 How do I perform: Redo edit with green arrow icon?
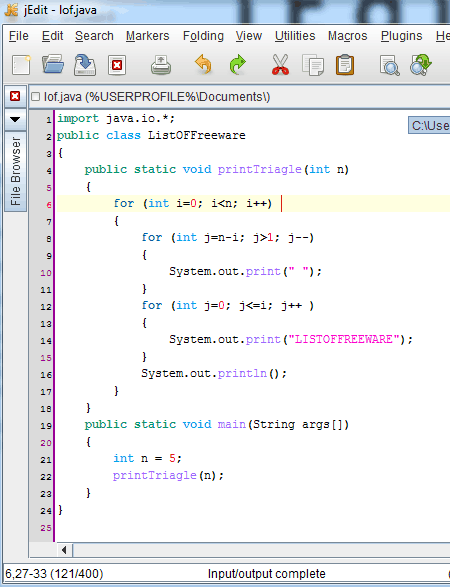237,65
